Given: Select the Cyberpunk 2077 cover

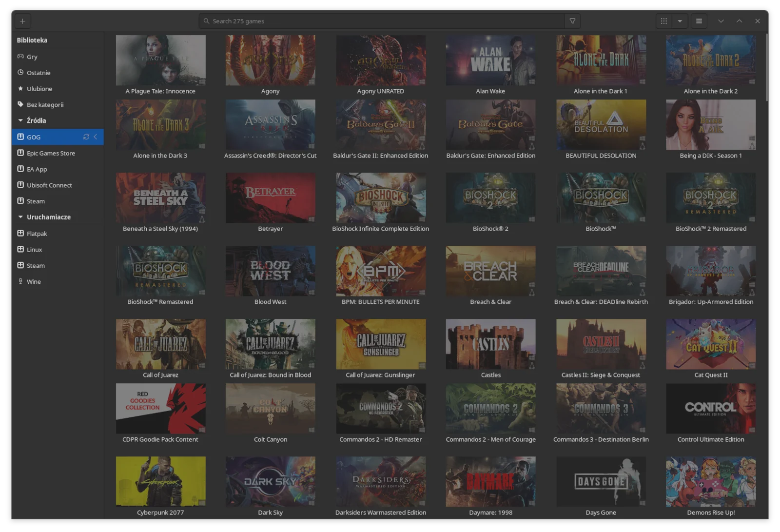Looking at the screenshot, I should 160,482.
